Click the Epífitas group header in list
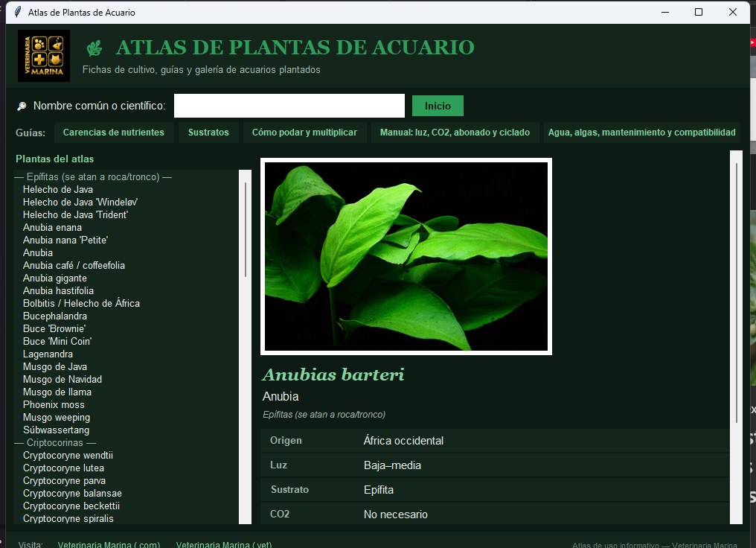756x548 pixels. click(93, 177)
